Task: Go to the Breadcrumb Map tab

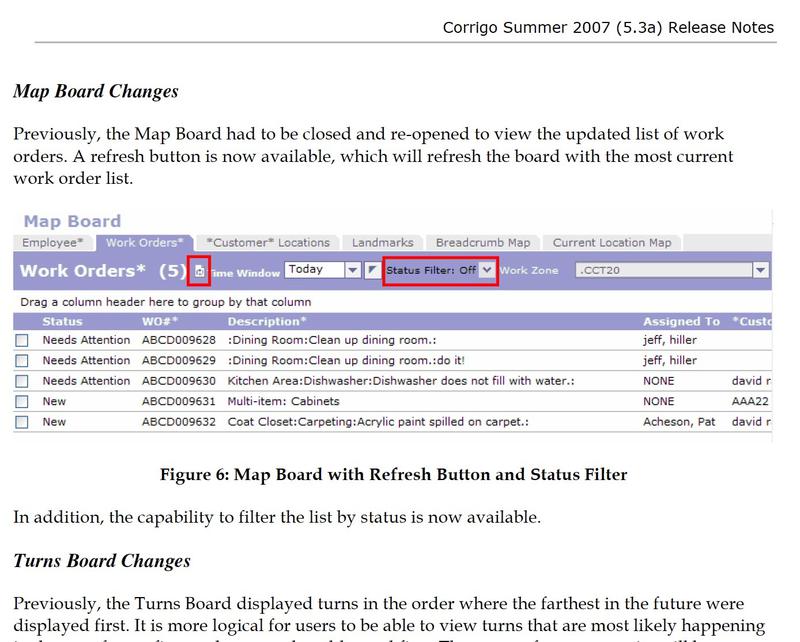Action: [483, 242]
